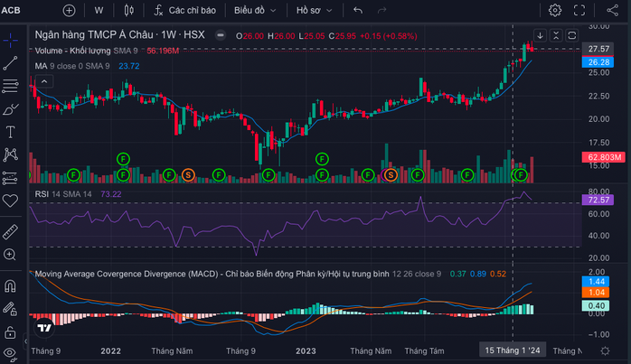Image resolution: width=631 pixels, height=364 pixels.
Task: Expand the Biểu đồ dropdown menu
Action: point(255,11)
